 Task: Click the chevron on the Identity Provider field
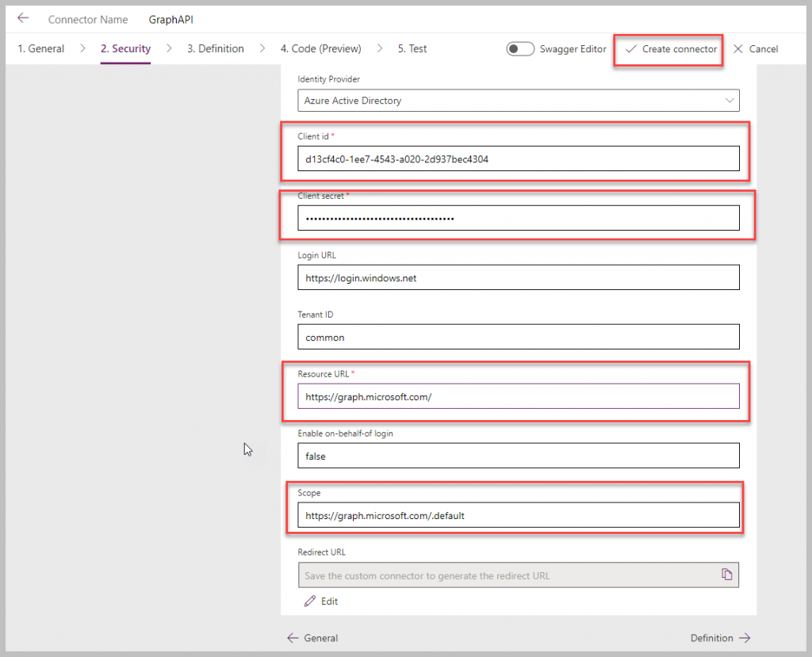click(x=730, y=100)
